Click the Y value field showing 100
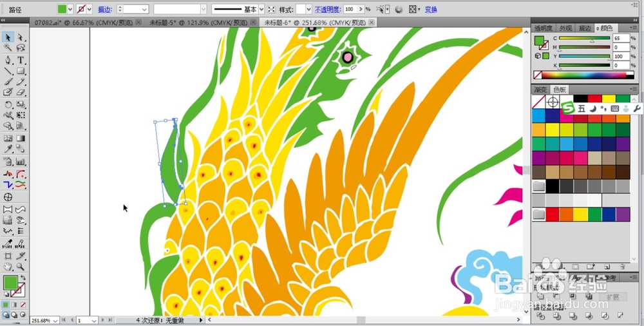This screenshot has width=644, height=326. (621, 56)
